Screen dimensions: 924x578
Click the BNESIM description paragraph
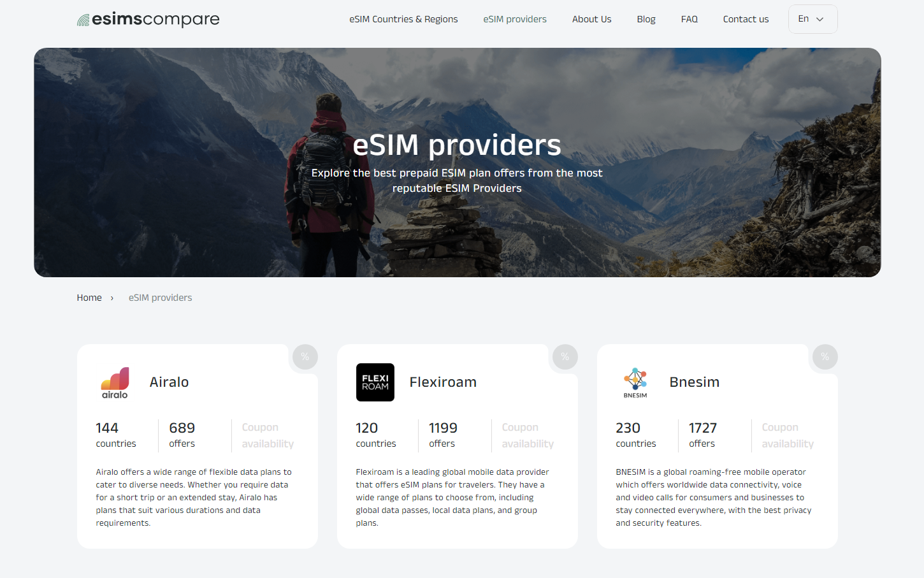pos(714,497)
